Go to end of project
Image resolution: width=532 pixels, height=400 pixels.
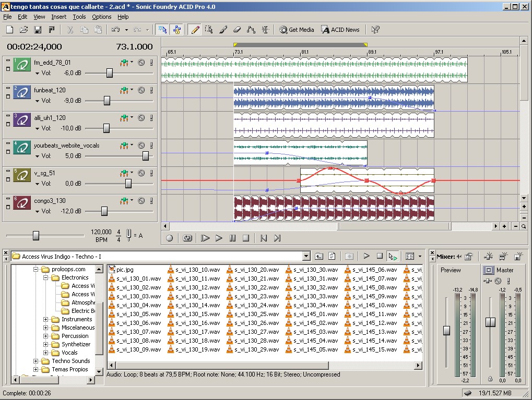click(277, 238)
